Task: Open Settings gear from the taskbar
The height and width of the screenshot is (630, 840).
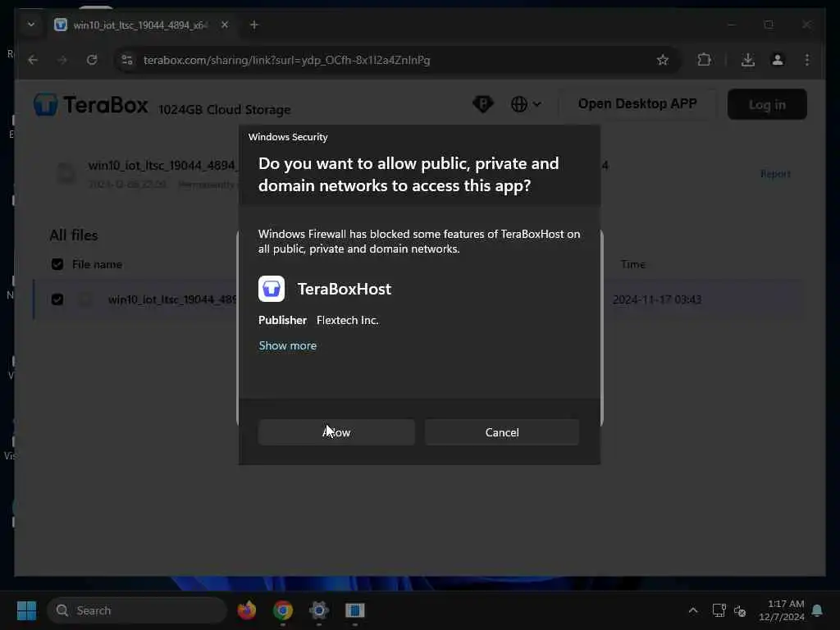Action: pyautogui.click(x=319, y=610)
